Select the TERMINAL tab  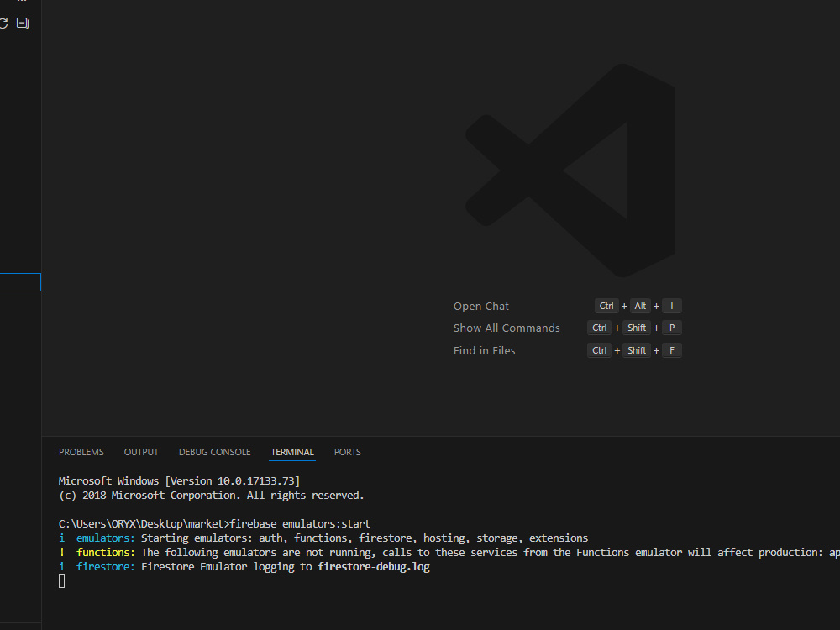click(292, 452)
